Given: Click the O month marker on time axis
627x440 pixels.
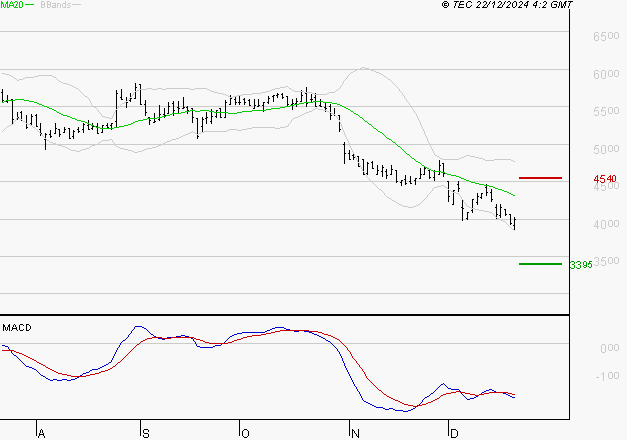Looking at the screenshot, I should (x=245, y=434).
